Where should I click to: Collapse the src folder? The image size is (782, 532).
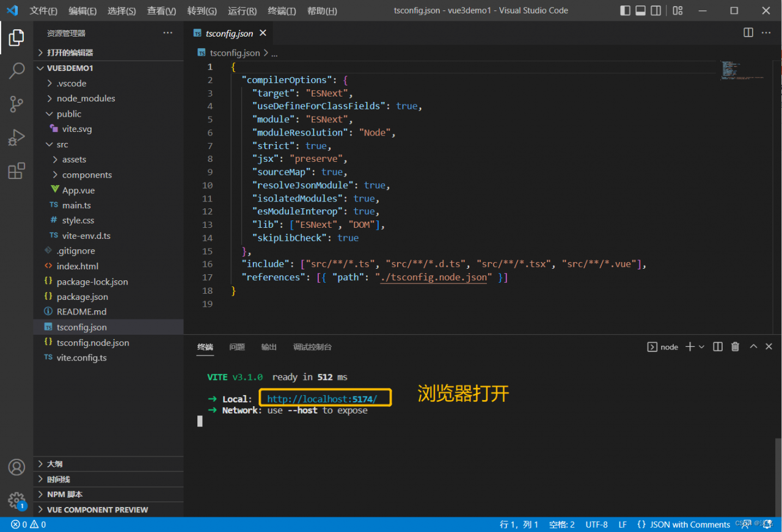click(x=109, y=144)
